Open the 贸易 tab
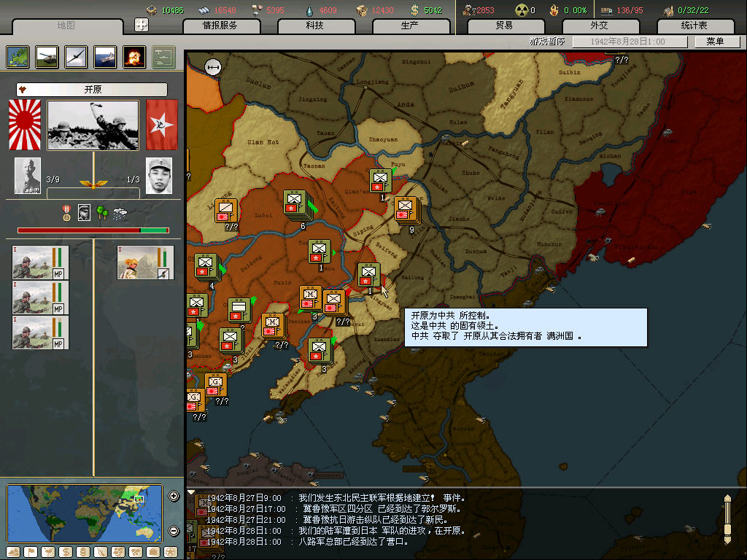This screenshot has height=560, width=747. tap(505, 26)
